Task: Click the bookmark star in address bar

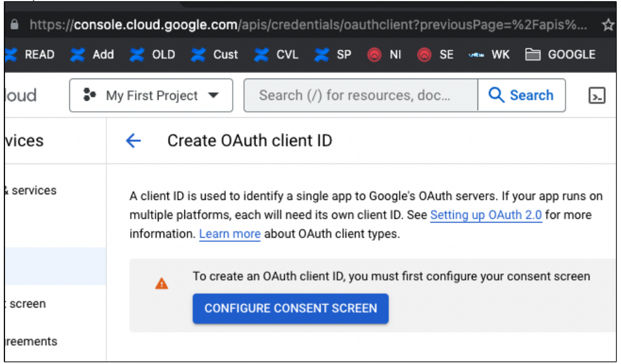Action: click(x=608, y=25)
